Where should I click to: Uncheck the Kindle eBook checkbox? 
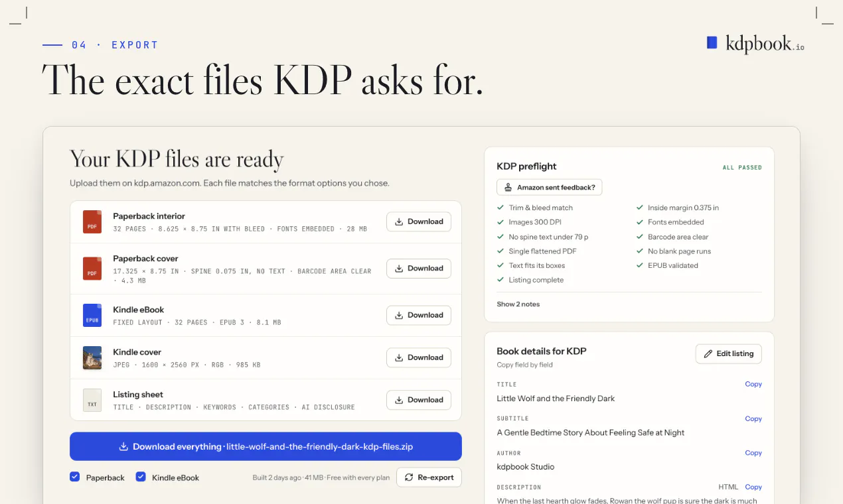coord(141,477)
